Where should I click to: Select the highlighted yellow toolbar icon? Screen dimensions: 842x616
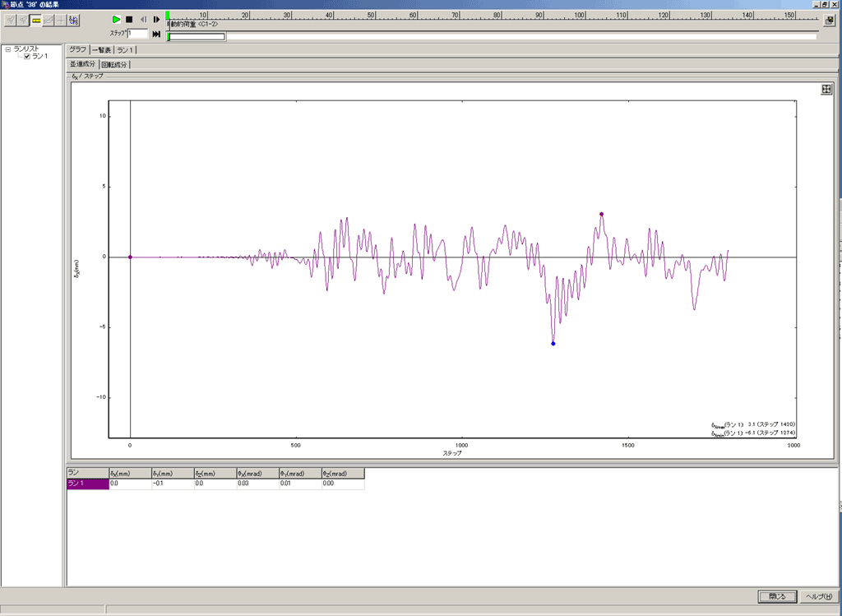point(37,20)
